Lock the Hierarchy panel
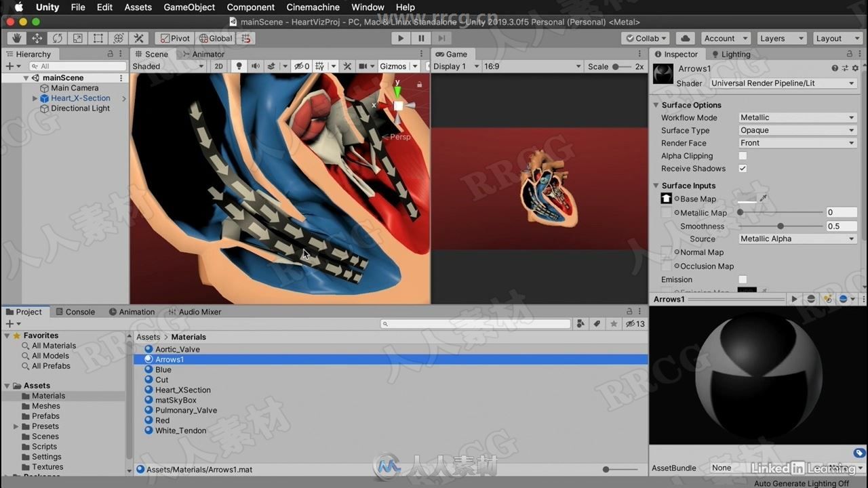Screen dimensions: 868x488 [x=110, y=54]
